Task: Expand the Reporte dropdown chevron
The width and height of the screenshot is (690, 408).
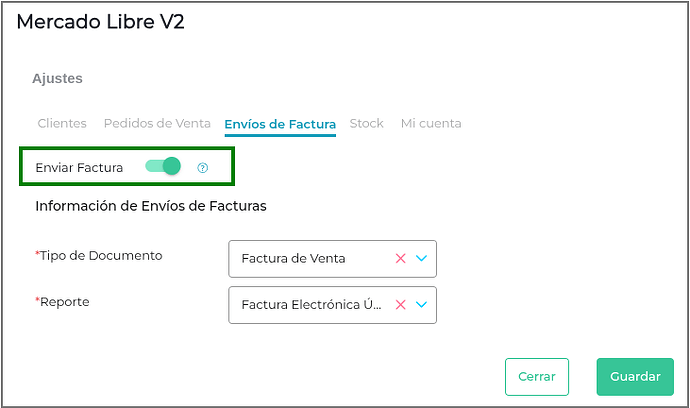Action: coord(421,305)
